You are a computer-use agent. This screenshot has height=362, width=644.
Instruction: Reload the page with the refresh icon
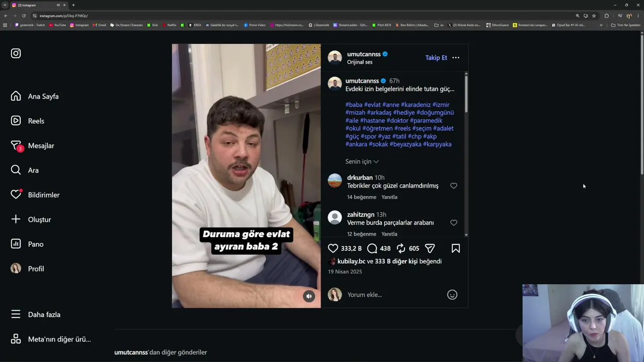[x=24, y=16]
